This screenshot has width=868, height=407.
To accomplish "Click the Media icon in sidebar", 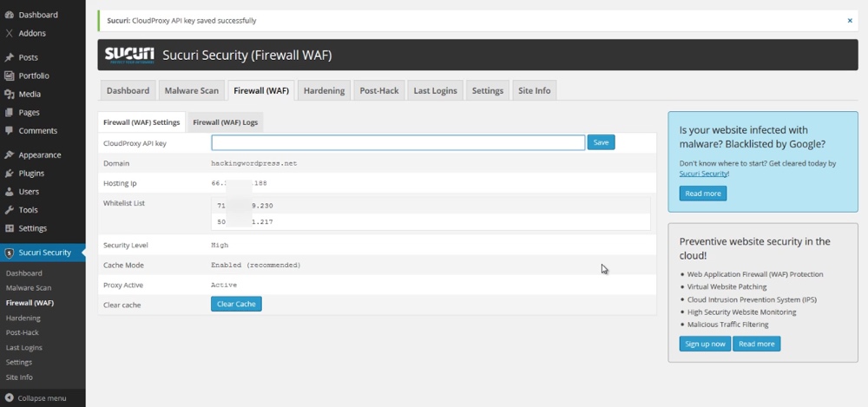I will point(9,94).
